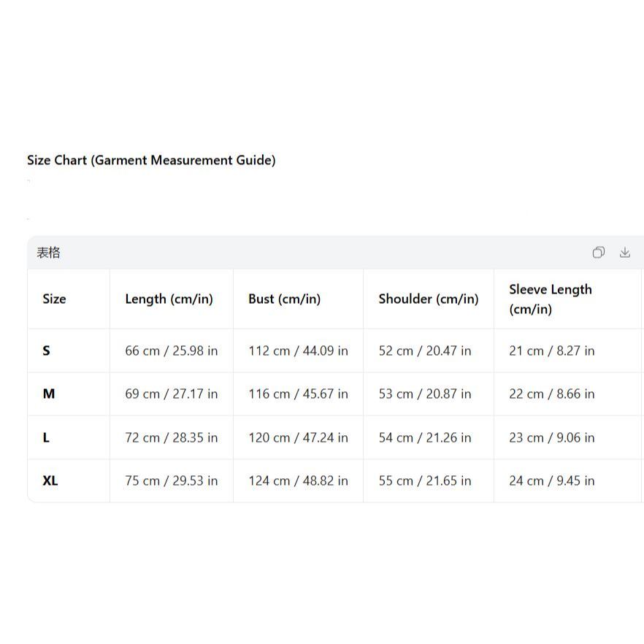Click cell 72 cm / 28.35 in
The height and width of the screenshot is (644, 644).
click(x=172, y=437)
